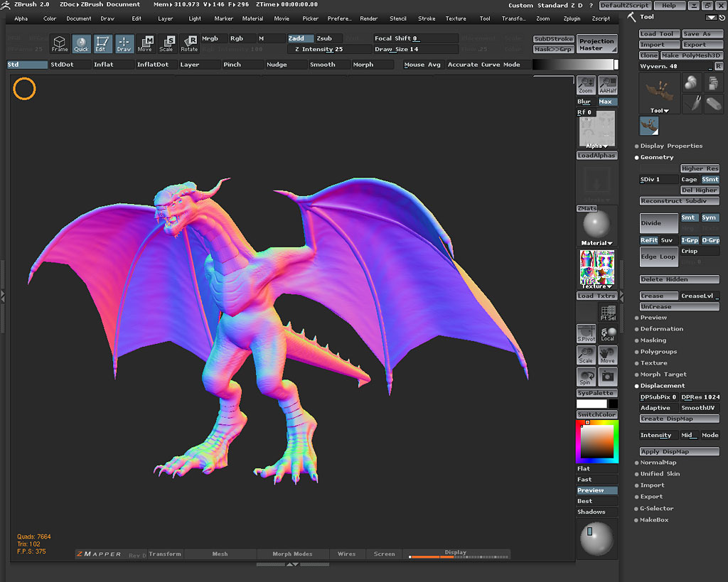Select the Rotate gyro icon
Screen dimensions: 728x582
[189, 43]
